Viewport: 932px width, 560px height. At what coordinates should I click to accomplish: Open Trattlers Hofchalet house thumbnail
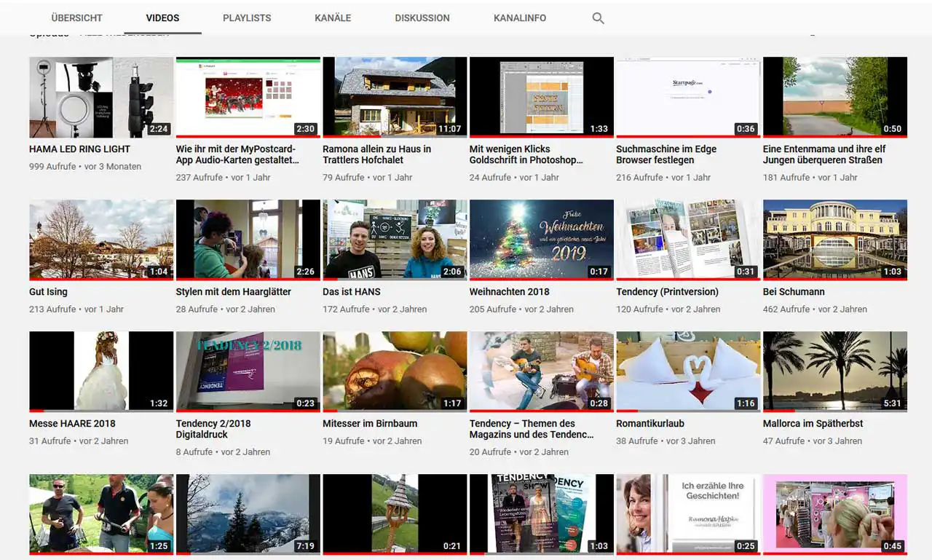click(x=395, y=98)
